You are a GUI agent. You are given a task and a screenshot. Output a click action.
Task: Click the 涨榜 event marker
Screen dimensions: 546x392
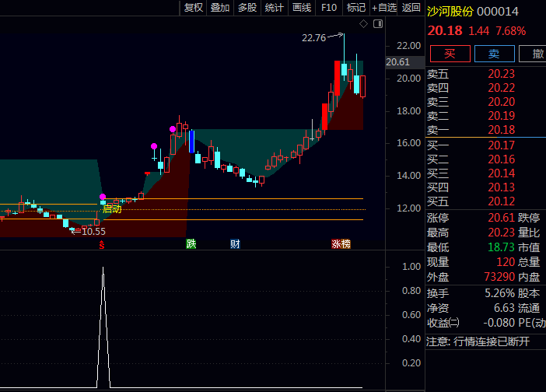pyautogui.click(x=341, y=244)
